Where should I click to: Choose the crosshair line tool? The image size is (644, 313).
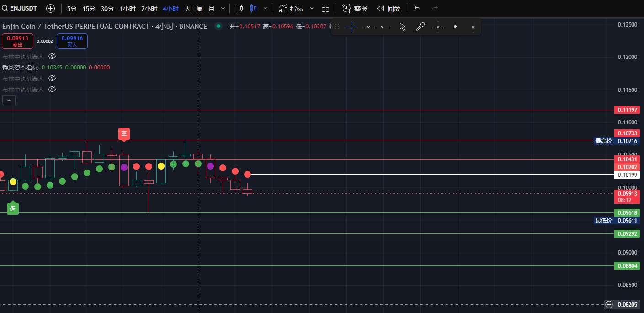click(x=438, y=27)
